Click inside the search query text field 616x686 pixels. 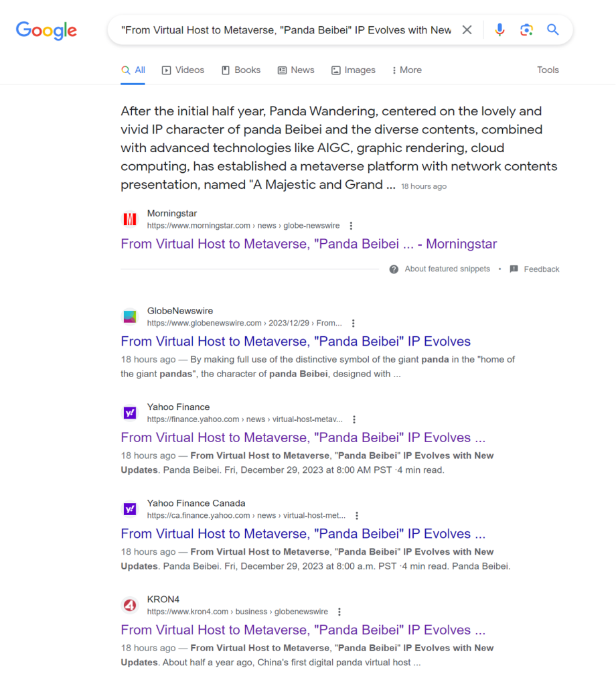pos(286,29)
